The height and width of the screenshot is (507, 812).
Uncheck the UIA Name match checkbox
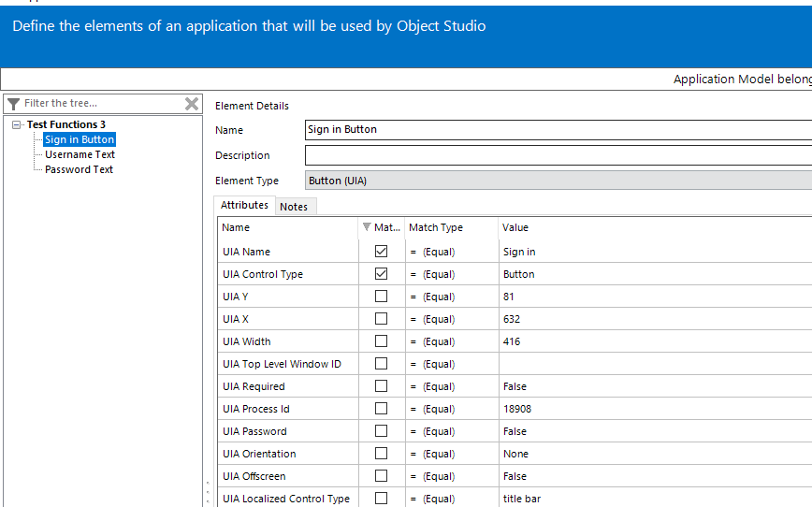click(x=381, y=252)
